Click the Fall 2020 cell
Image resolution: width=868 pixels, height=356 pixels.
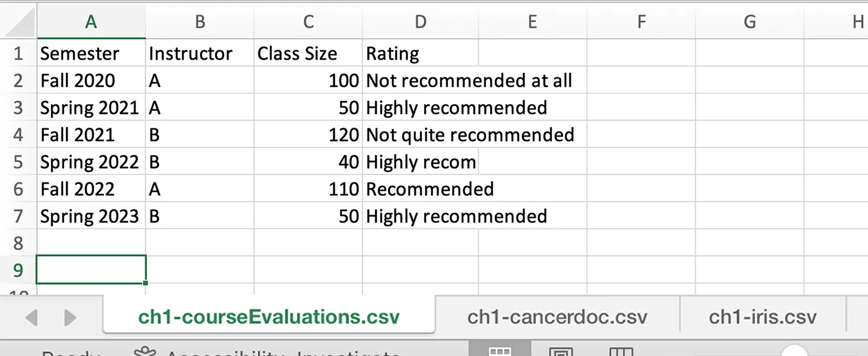point(78,80)
